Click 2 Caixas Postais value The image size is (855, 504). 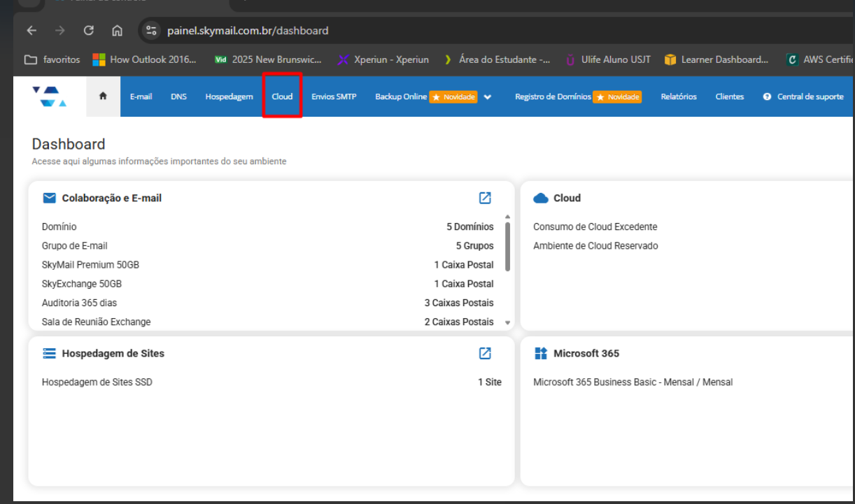[x=459, y=322]
